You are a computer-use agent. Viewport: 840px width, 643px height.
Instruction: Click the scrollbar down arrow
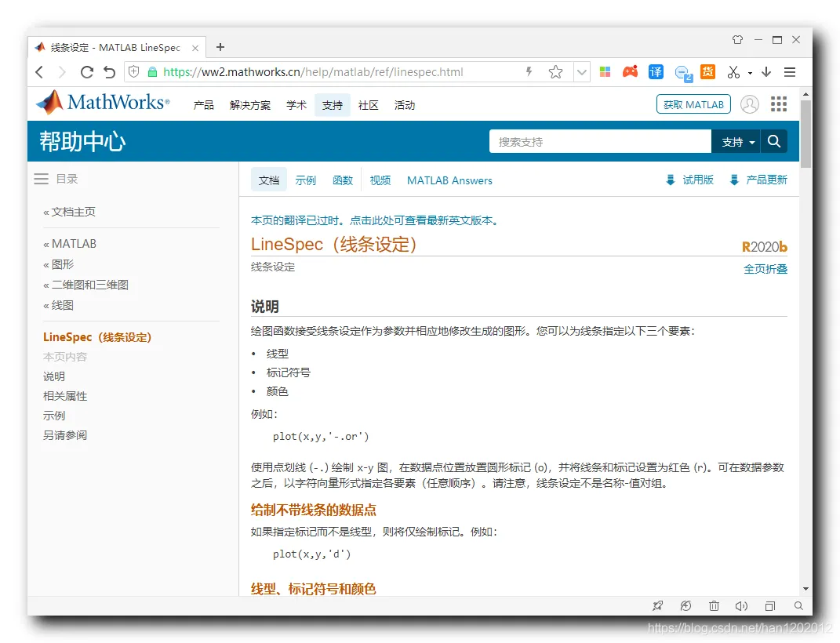point(805,589)
